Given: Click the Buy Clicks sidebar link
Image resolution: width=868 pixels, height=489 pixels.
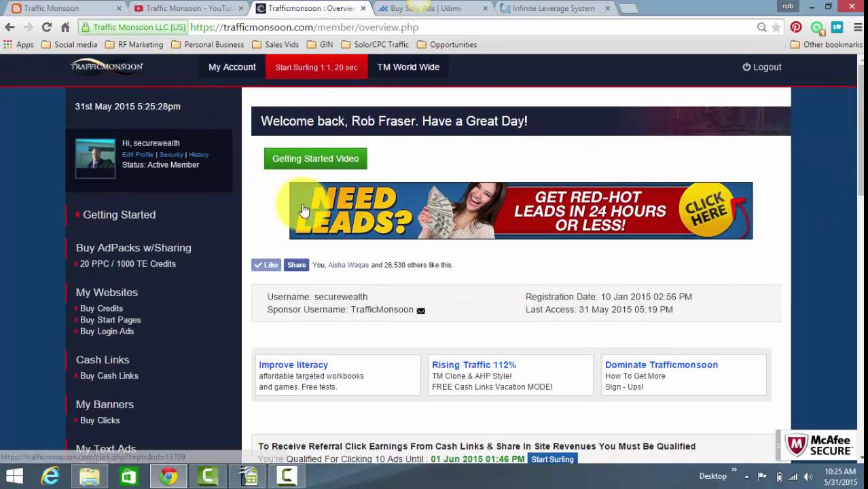Looking at the screenshot, I should [100, 420].
